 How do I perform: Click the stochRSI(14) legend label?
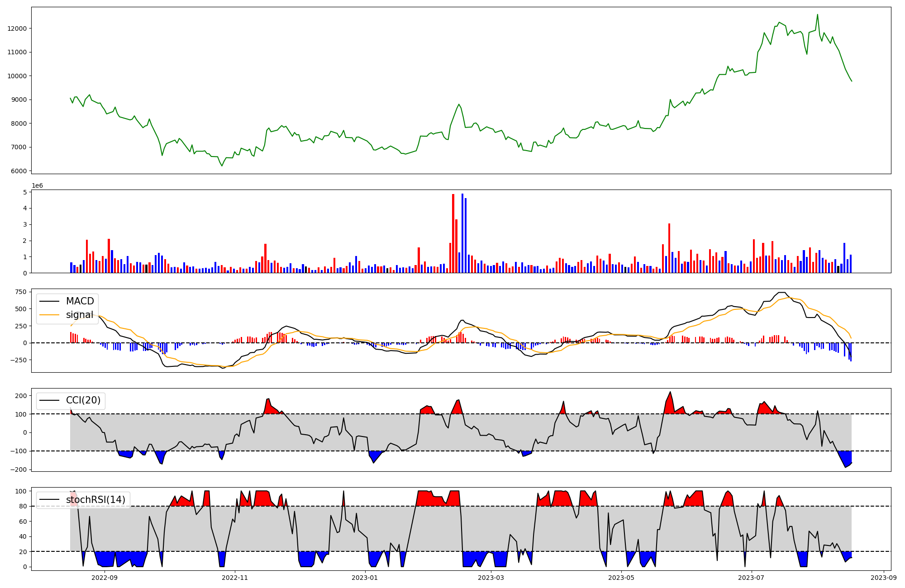(95, 499)
